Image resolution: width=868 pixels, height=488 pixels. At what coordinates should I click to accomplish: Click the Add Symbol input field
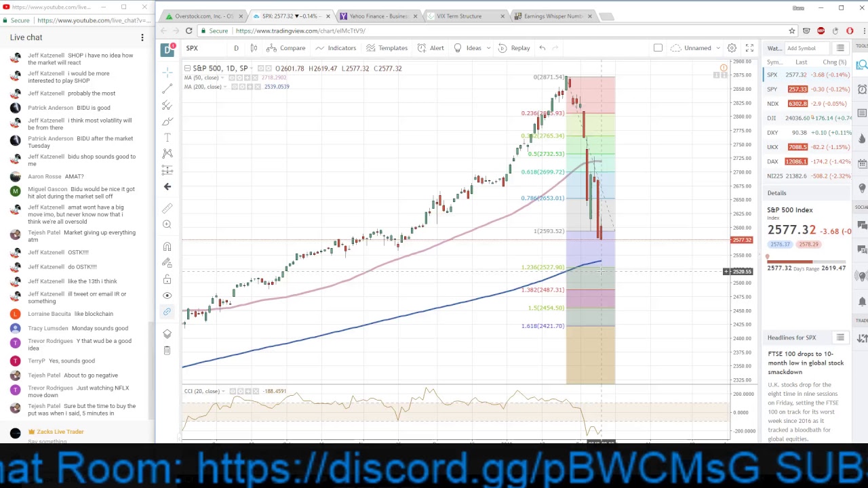pos(808,48)
